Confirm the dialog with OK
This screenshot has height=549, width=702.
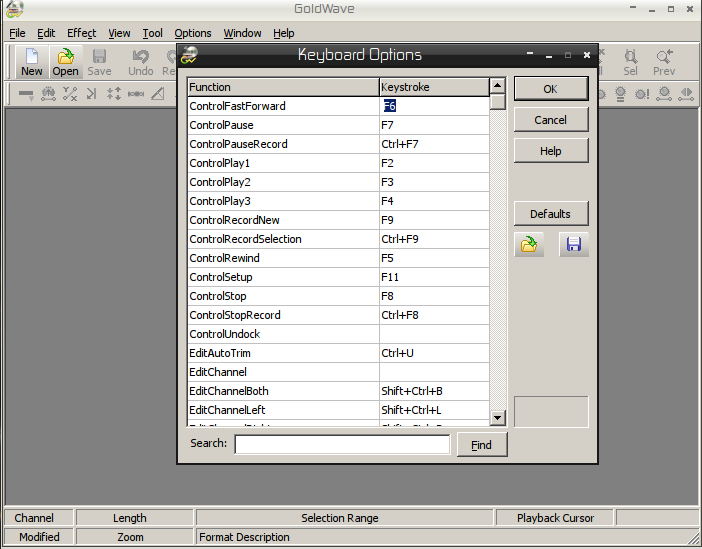(x=551, y=89)
